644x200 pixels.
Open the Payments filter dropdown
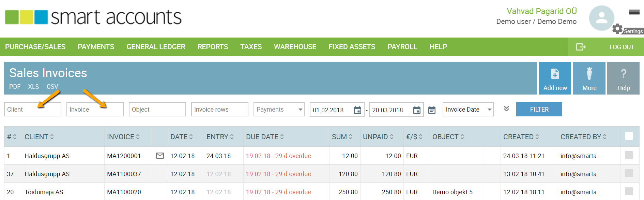pyautogui.click(x=279, y=109)
